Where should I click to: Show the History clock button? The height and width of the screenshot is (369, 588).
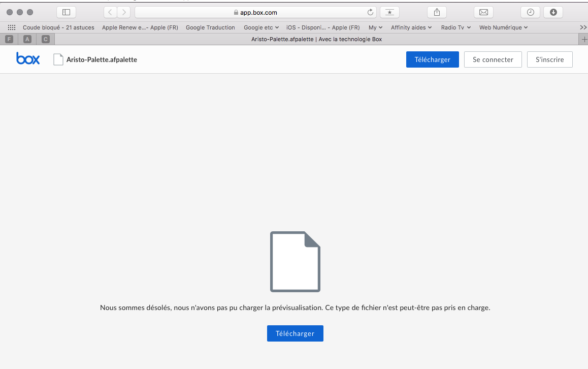tap(530, 12)
